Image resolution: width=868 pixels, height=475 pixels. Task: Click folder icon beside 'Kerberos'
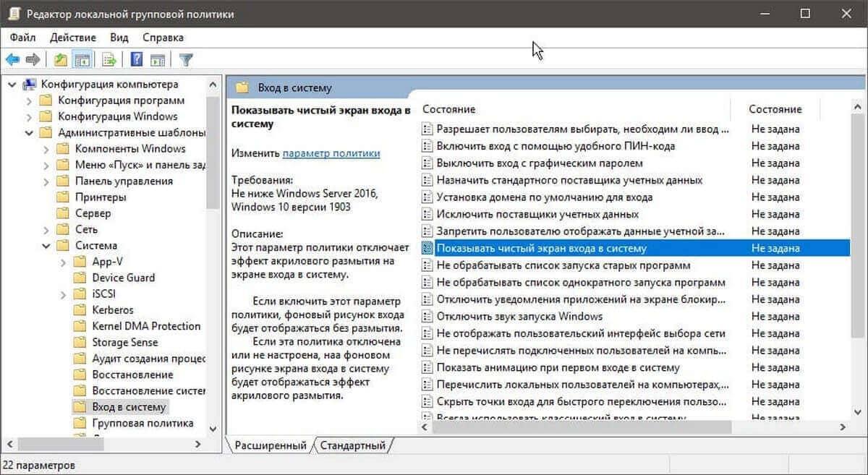[x=80, y=309]
